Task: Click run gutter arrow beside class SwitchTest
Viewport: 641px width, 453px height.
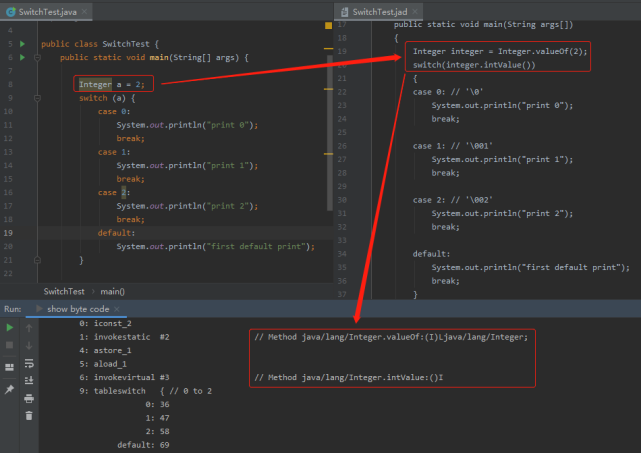Action: point(22,45)
